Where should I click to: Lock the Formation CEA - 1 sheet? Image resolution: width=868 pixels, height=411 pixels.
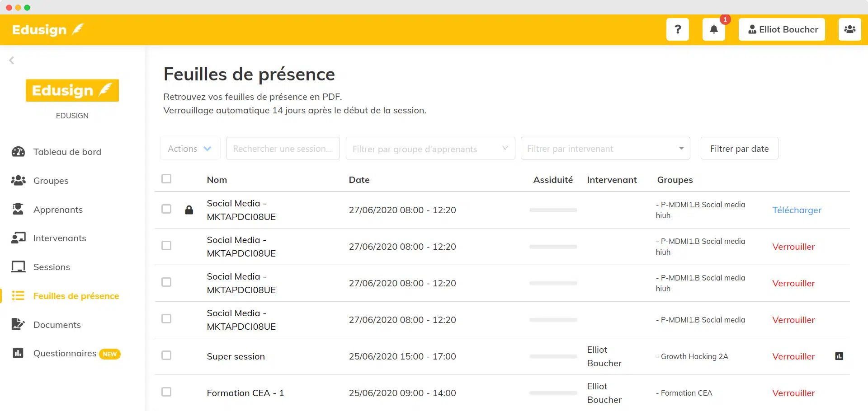coord(793,393)
